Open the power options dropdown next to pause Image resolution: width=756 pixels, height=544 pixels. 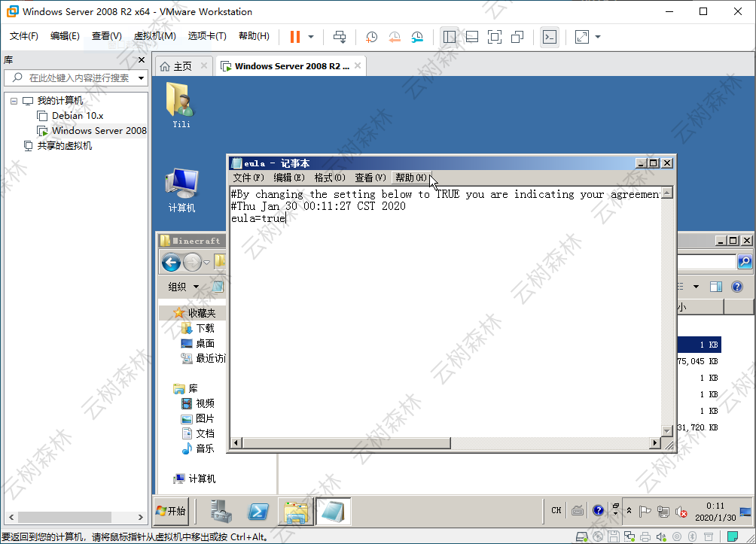[x=311, y=37]
